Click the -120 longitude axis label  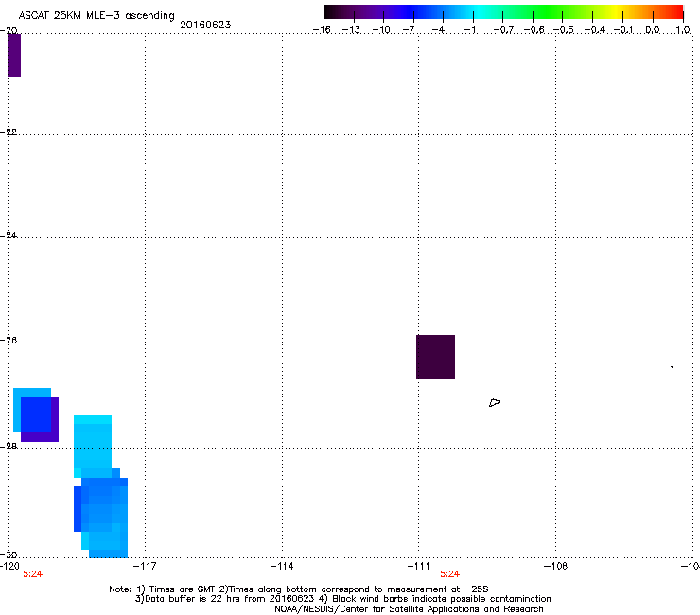pyautogui.click(x=9, y=566)
